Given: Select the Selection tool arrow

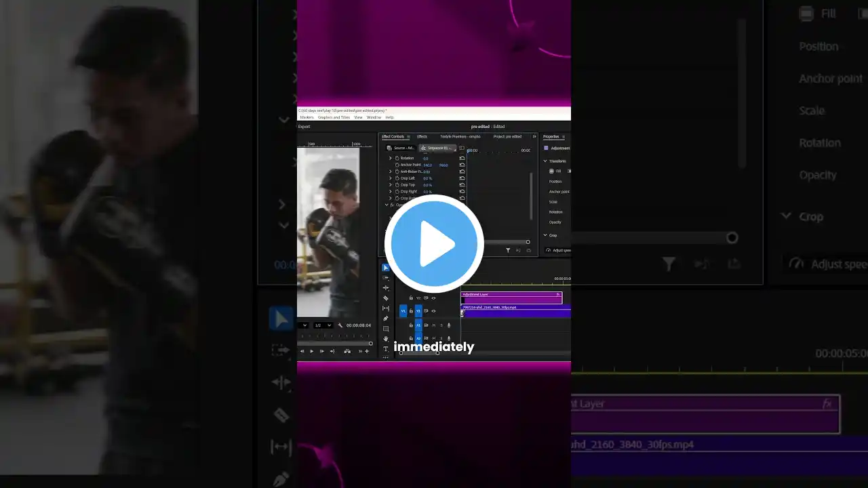Looking at the screenshot, I should (386, 268).
